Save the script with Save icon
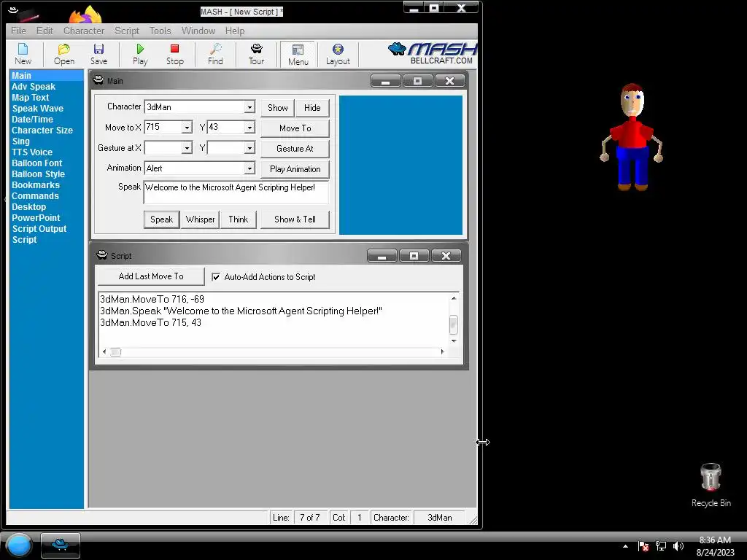The width and height of the screenshot is (747, 560). [98, 54]
